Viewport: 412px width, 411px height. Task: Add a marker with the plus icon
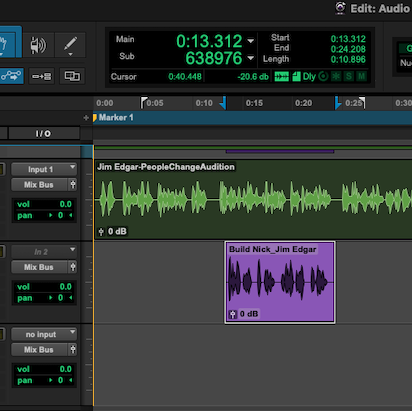(x=86, y=118)
